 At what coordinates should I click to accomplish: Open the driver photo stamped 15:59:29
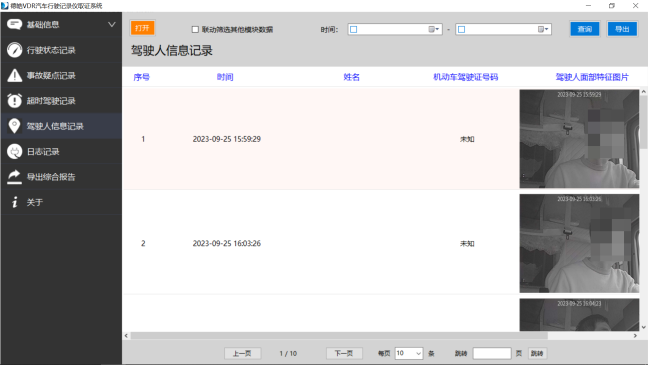pyautogui.click(x=579, y=139)
